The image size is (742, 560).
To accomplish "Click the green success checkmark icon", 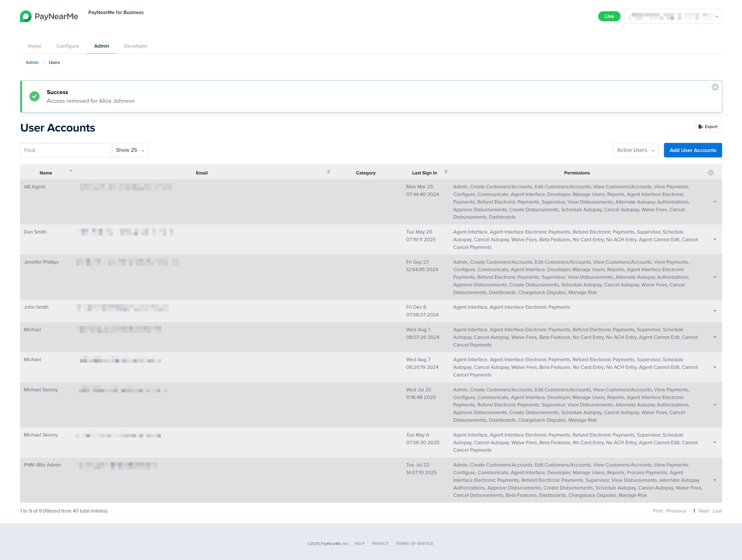I will click(35, 96).
